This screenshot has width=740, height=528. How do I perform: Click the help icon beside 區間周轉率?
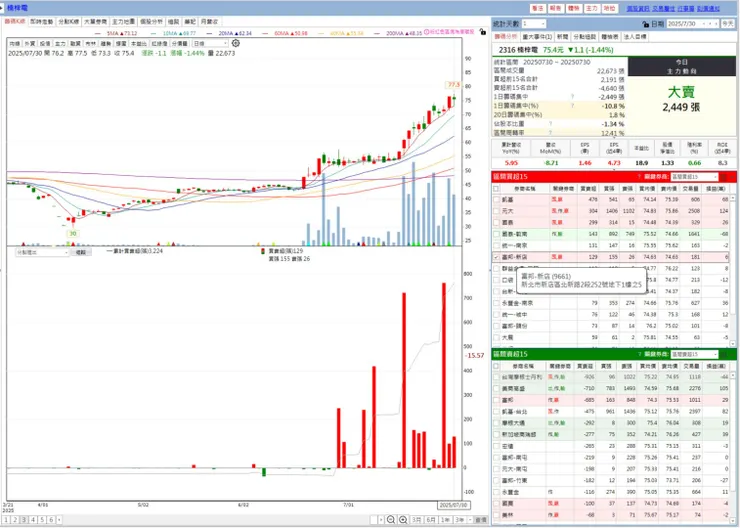point(550,133)
